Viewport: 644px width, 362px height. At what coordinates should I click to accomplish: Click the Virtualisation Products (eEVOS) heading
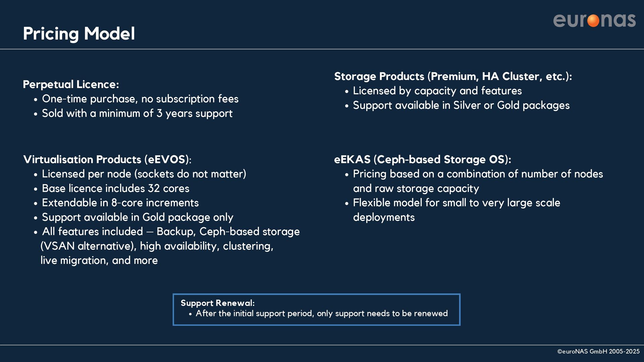107,160
